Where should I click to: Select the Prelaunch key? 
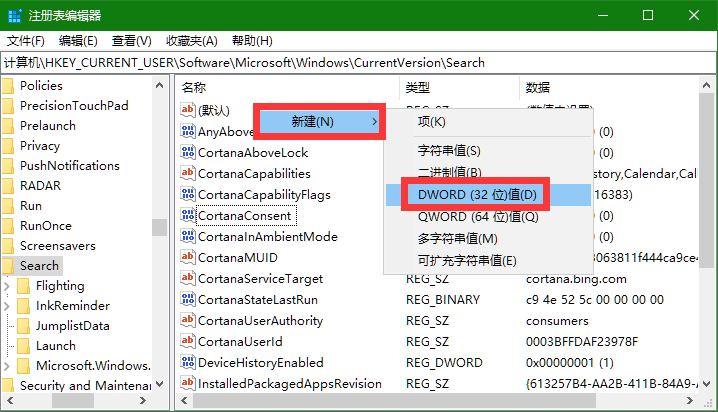(x=48, y=126)
